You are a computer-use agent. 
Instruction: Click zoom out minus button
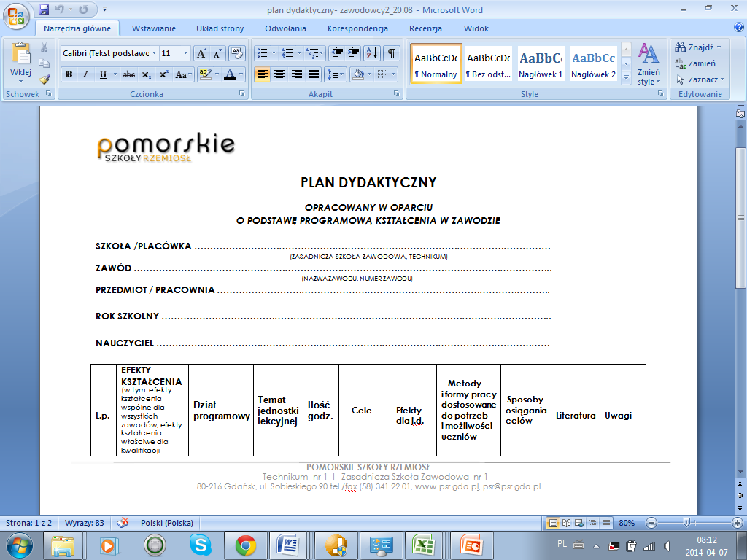pyautogui.click(x=651, y=523)
